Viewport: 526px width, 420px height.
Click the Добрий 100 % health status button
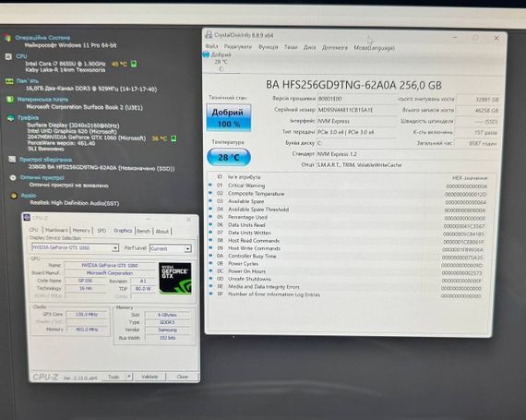pos(229,117)
